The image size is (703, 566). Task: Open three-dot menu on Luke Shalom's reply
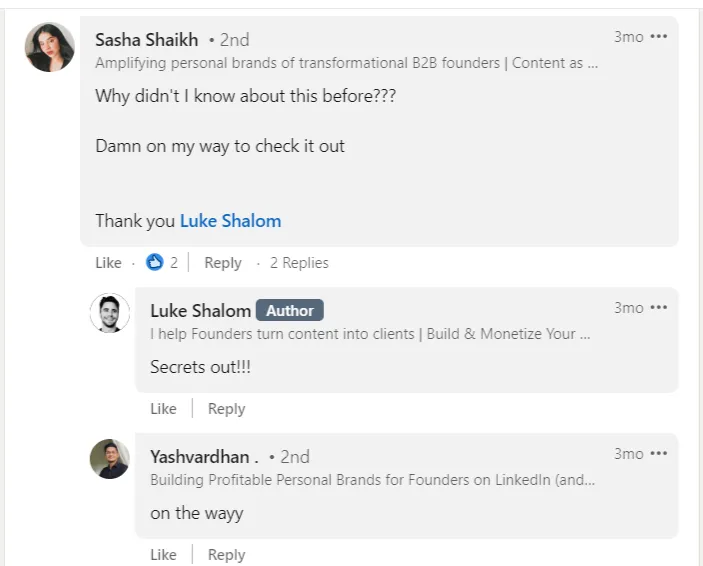point(658,308)
